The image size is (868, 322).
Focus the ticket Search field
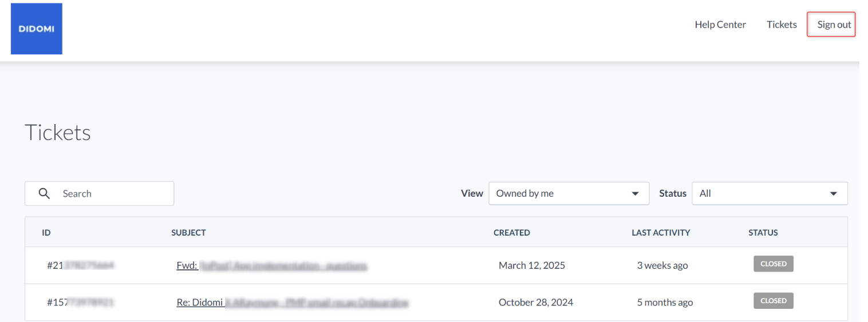pos(99,193)
